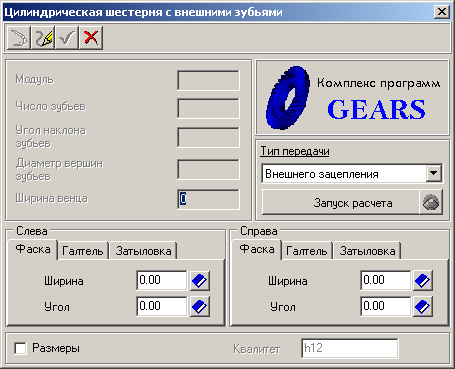This screenshot has width=455, height=369.
Task: Click the Ширина венца input field
Action: pyautogui.click(x=208, y=199)
